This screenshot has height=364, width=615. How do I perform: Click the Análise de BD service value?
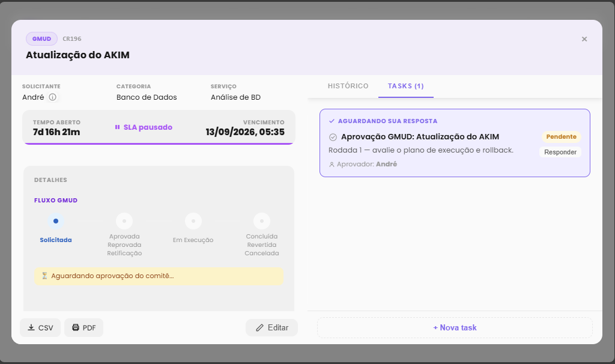coord(235,97)
